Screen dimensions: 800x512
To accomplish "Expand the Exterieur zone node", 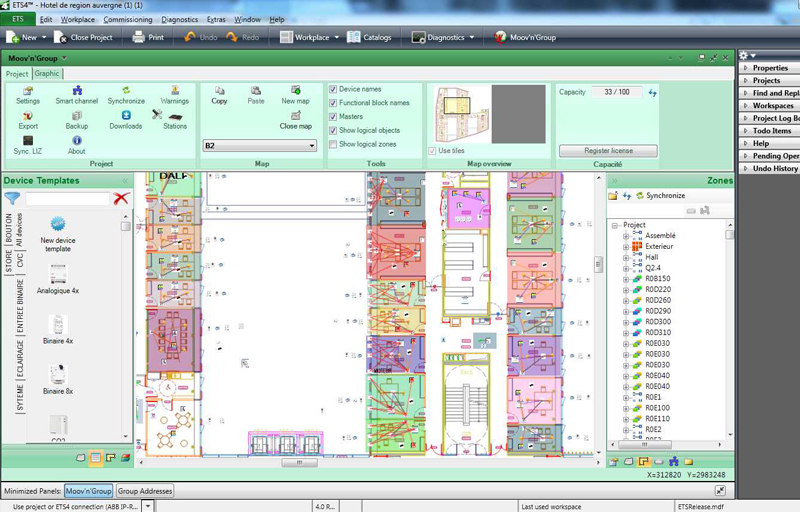I will (626, 247).
